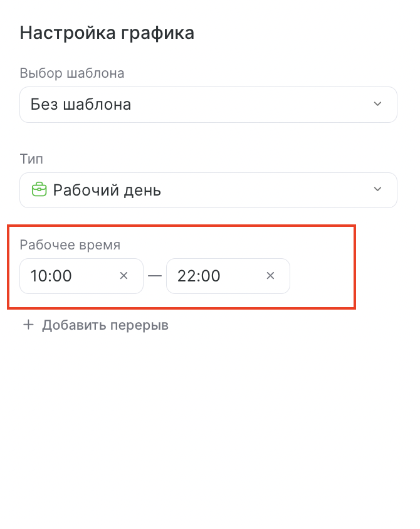Click the Тип field label
The image size is (420, 529).
(x=31, y=159)
